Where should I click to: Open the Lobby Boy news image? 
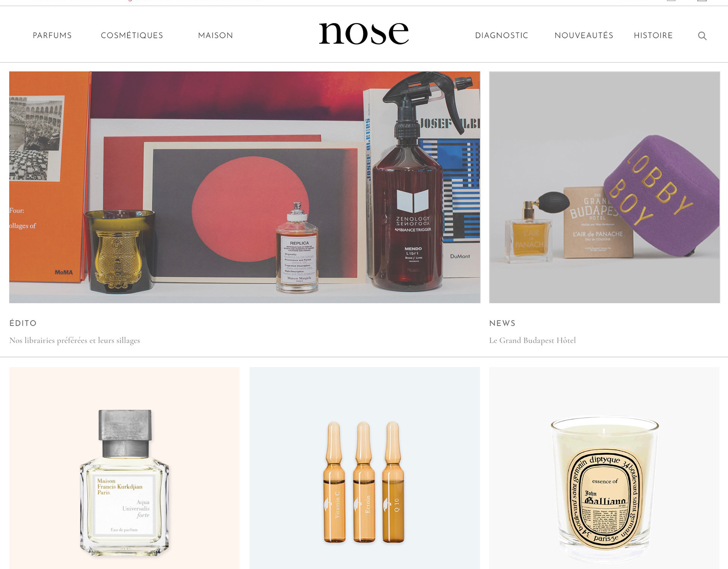point(604,187)
